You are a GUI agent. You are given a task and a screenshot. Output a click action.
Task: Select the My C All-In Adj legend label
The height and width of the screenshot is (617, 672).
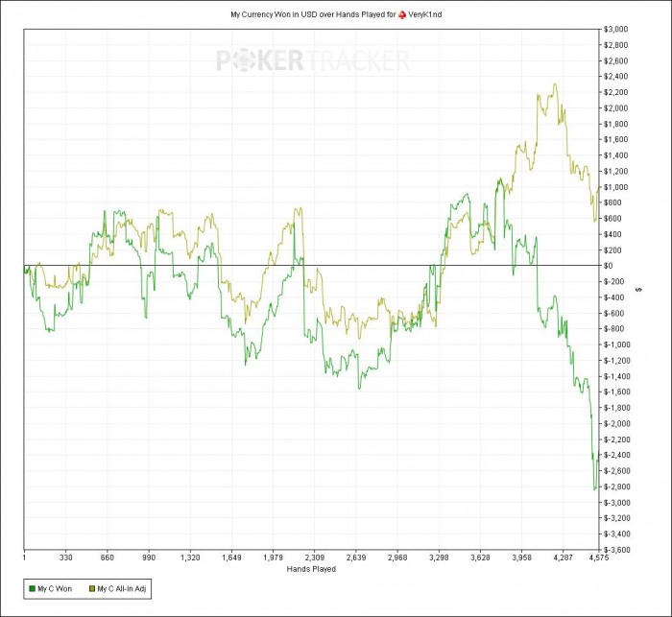(122, 589)
